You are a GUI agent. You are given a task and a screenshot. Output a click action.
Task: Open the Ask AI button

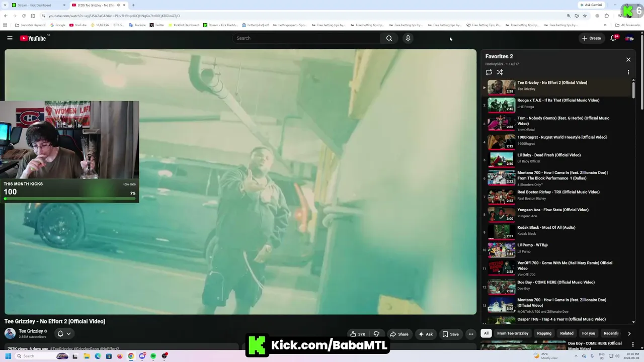425,334
